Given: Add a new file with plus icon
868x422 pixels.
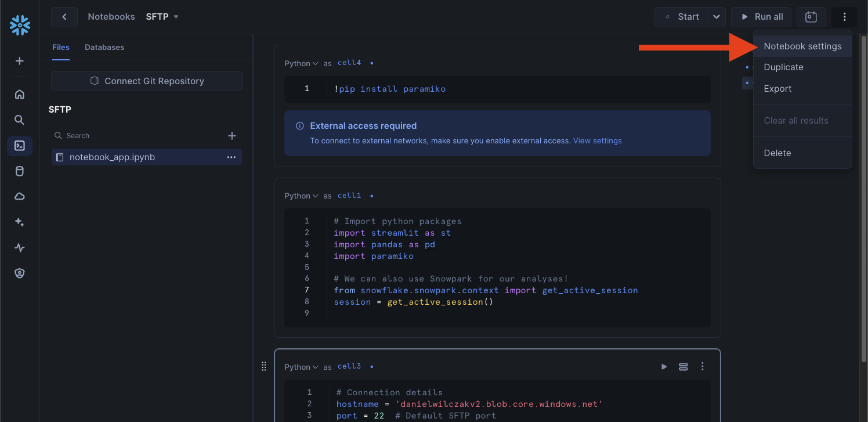Looking at the screenshot, I should pyautogui.click(x=232, y=136).
